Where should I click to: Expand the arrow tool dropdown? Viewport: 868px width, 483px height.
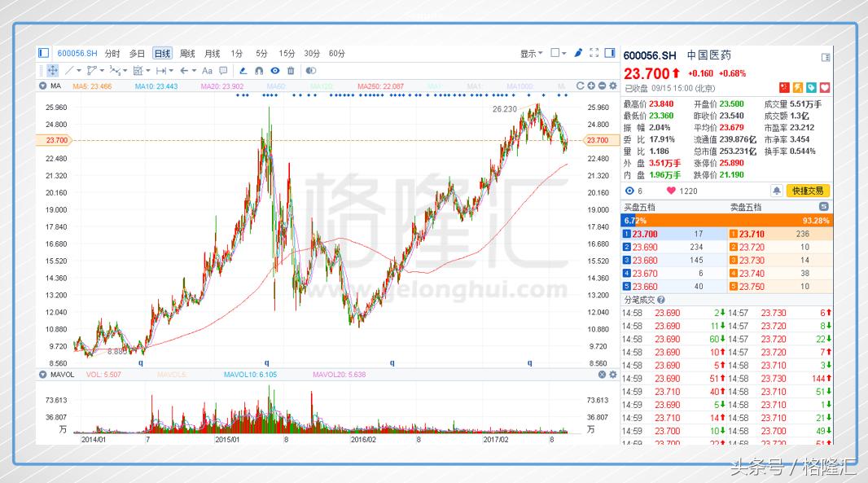tap(195, 71)
